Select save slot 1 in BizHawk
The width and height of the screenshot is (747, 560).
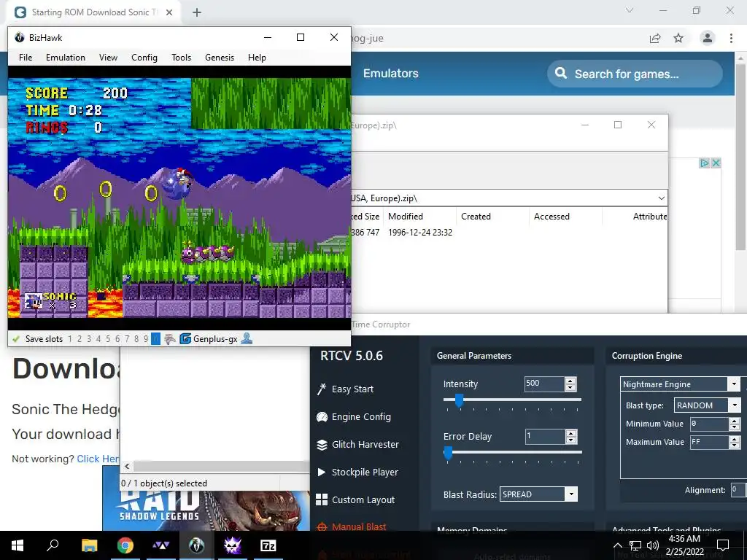70,339
